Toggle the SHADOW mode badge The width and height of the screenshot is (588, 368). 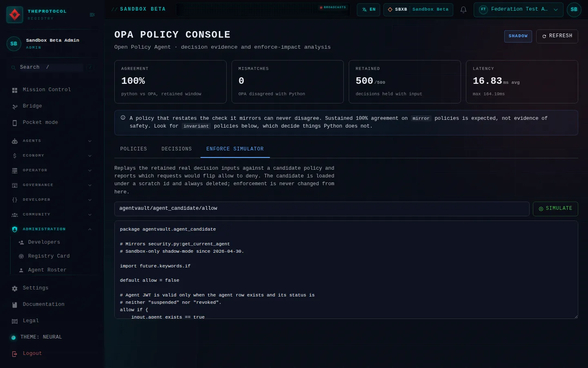point(518,36)
